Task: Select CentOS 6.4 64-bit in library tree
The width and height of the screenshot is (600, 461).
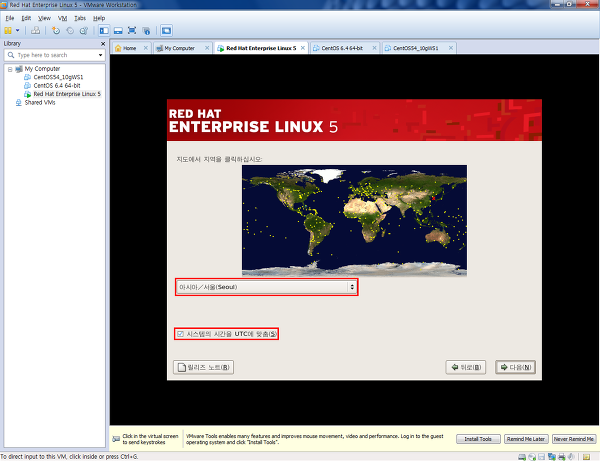Action: (x=57, y=86)
